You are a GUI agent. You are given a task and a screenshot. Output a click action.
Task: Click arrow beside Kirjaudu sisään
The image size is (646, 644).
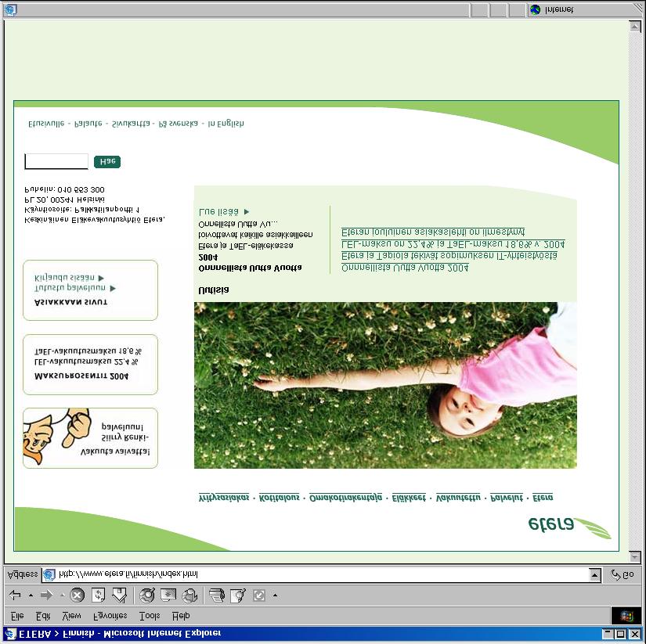click(101, 278)
